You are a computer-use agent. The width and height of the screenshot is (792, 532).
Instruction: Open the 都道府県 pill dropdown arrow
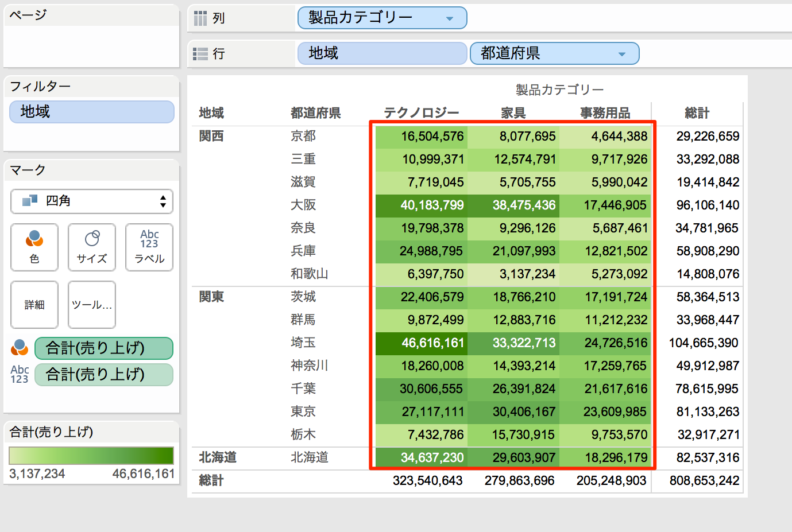coord(622,53)
